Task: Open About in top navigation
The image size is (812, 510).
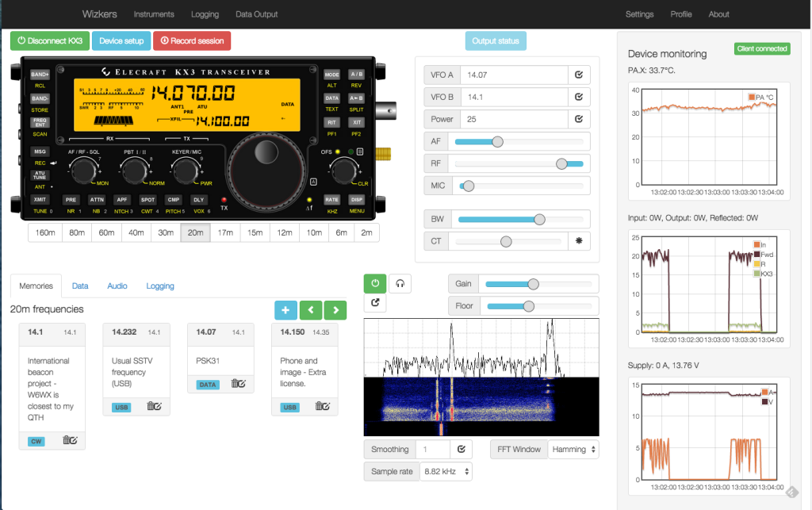Action: [x=718, y=14]
